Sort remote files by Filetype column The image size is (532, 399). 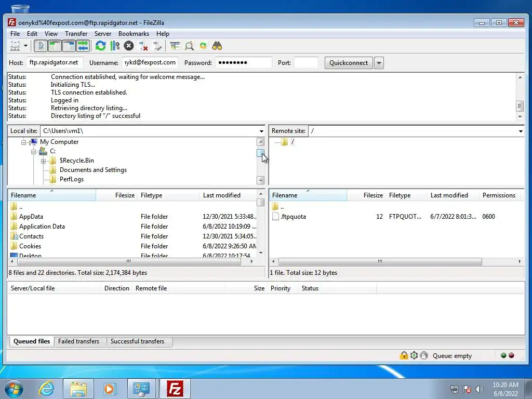[406, 195]
